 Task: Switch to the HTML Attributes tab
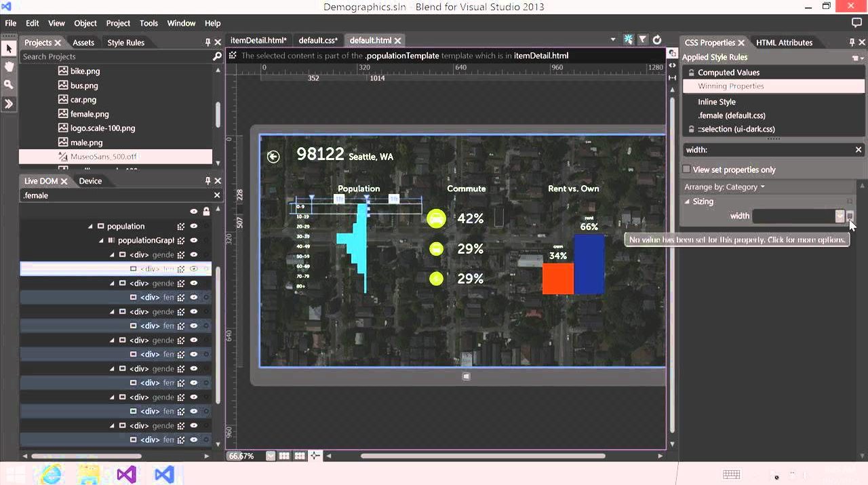point(784,42)
